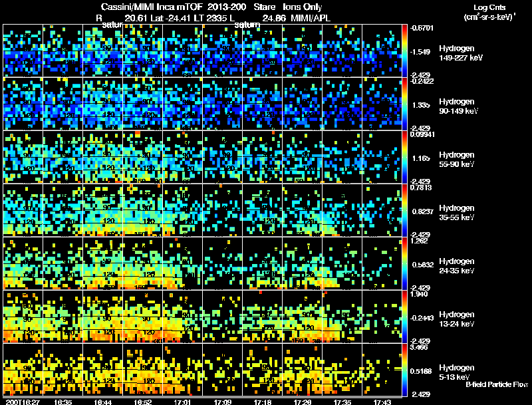This screenshot has height=405, width=532.
Task: Select the 'Hydrogen 55-90 keV' row label
Action: [x=457, y=160]
